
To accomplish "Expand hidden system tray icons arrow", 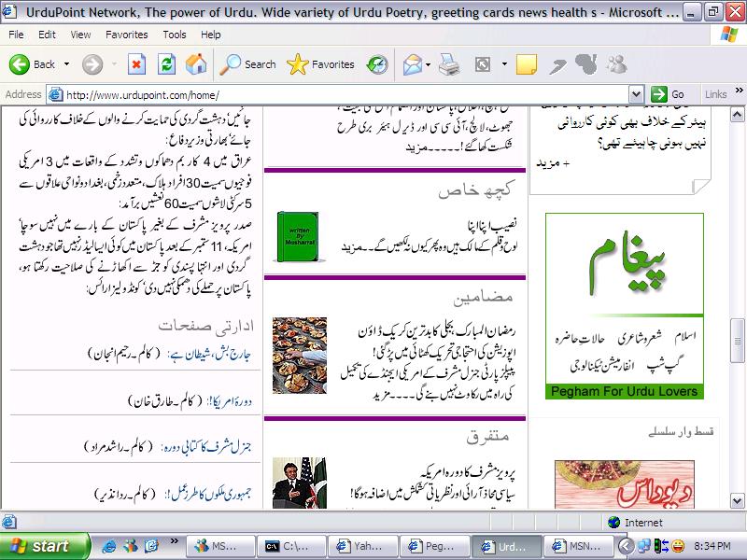I will (x=626, y=546).
